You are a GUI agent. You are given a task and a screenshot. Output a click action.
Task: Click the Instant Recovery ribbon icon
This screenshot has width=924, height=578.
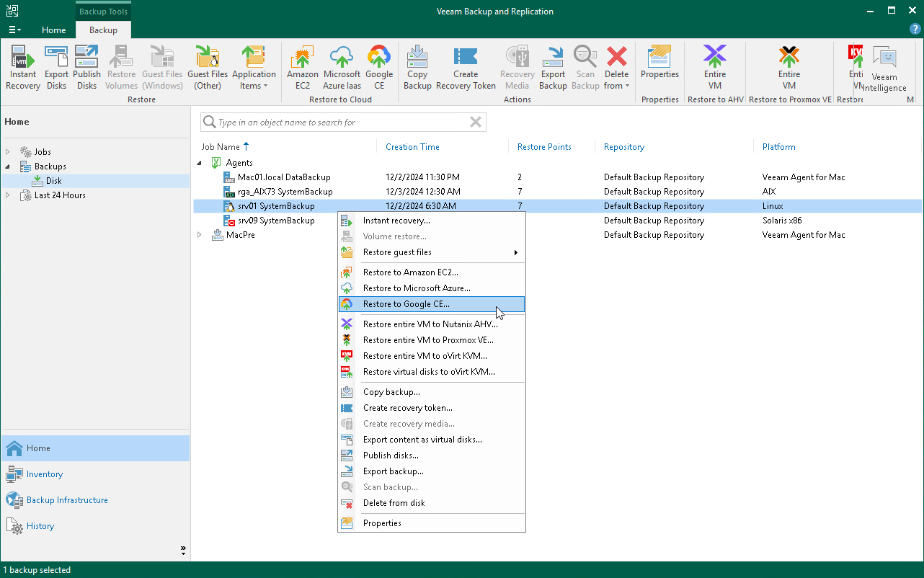[x=23, y=68]
